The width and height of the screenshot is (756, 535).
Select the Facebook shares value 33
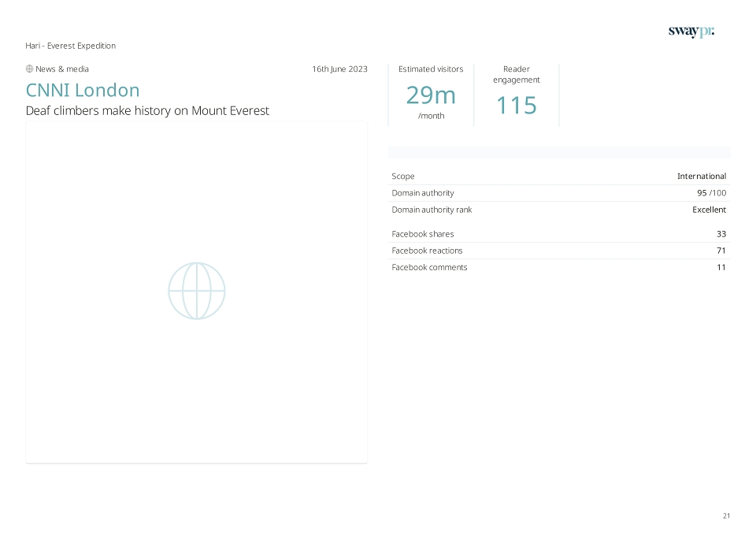click(x=721, y=234)
